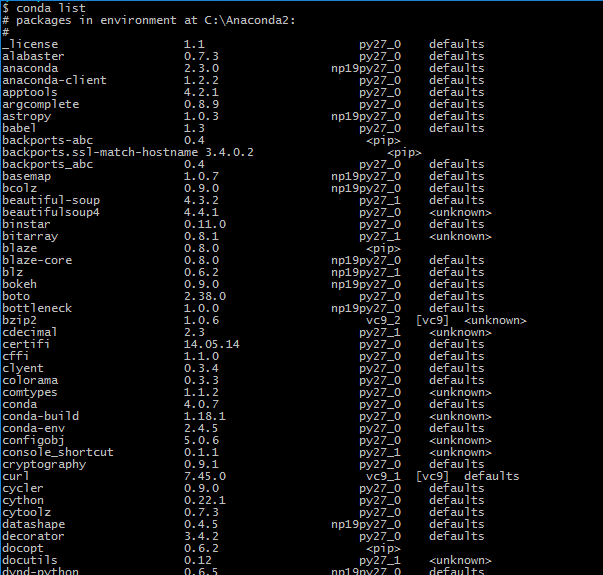Click 'py27_1' build string for beautiful-soup
Image resolution: width=603 pixels, height=575 pixels.
(380, 200)
